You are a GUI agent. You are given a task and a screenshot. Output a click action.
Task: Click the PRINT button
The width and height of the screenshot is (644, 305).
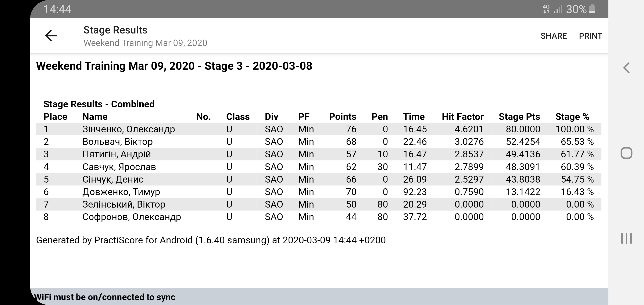pyautogui.click(x=590, y=36)
